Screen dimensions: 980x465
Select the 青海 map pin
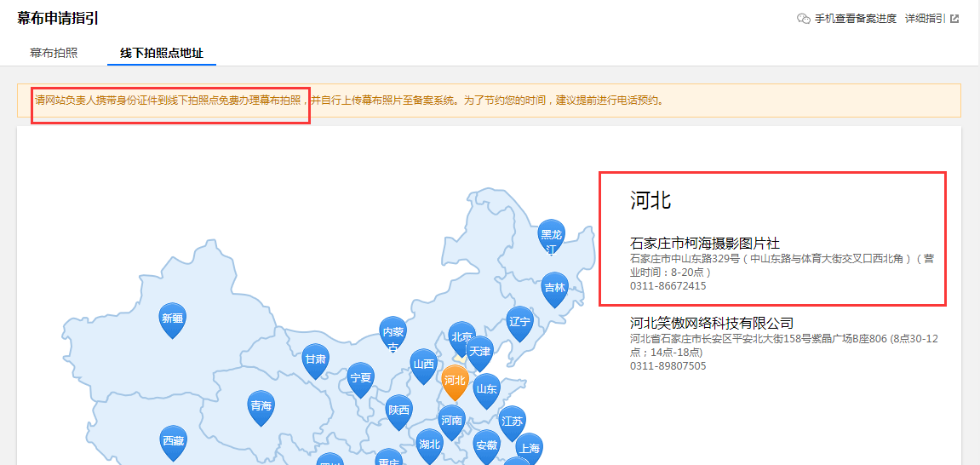tap(261, 407)
